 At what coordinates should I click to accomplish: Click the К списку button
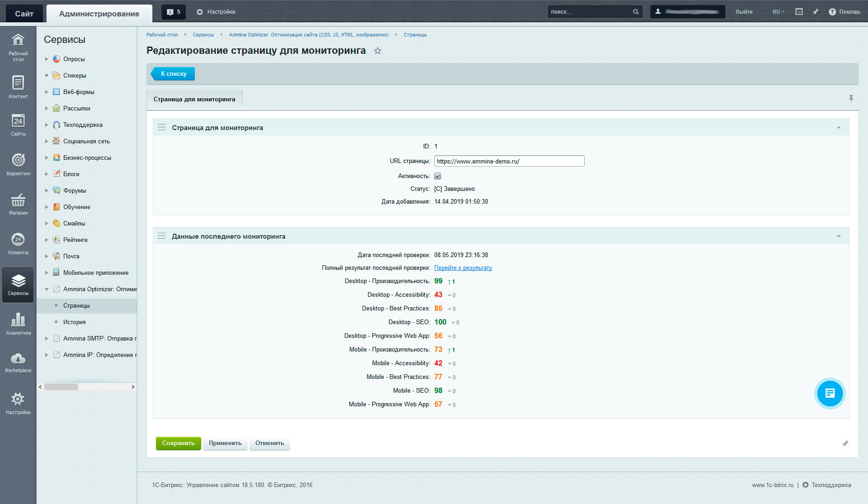pos(173,73)
